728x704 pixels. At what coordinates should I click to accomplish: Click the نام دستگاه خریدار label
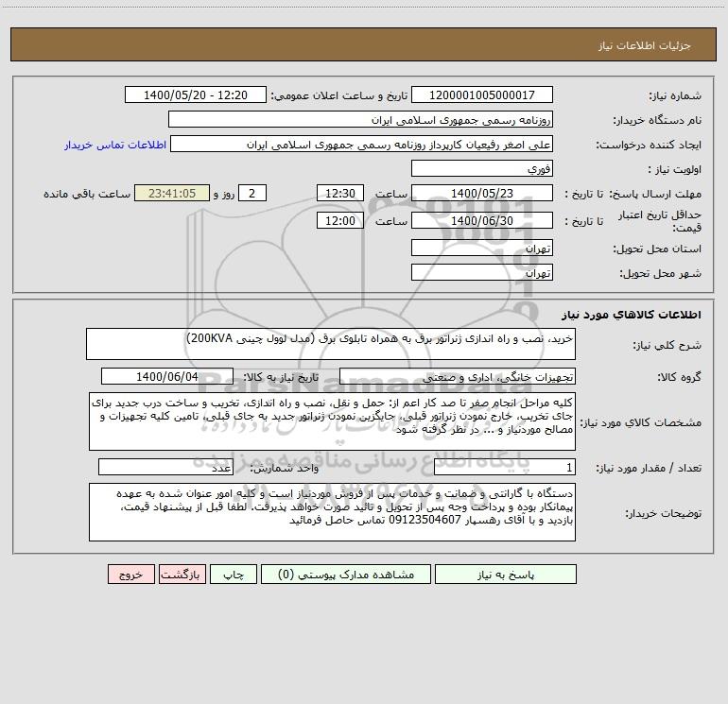[x=657, y=121]
